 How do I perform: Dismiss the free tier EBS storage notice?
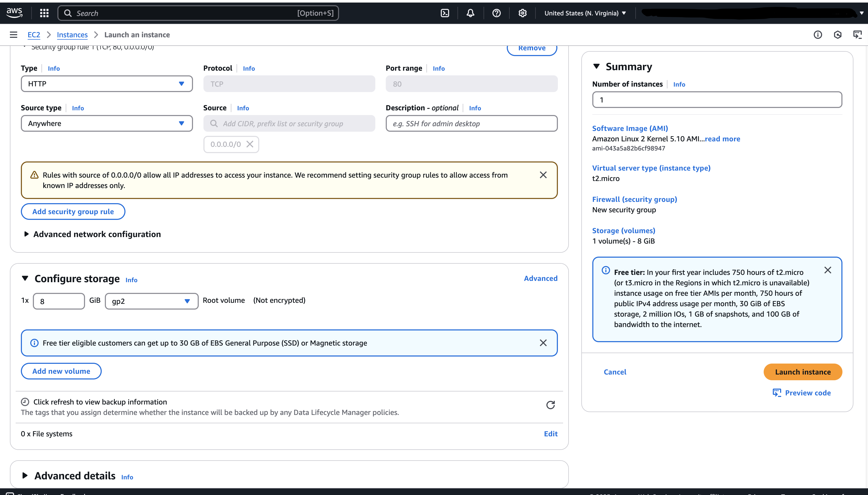(x=543, y=343)
